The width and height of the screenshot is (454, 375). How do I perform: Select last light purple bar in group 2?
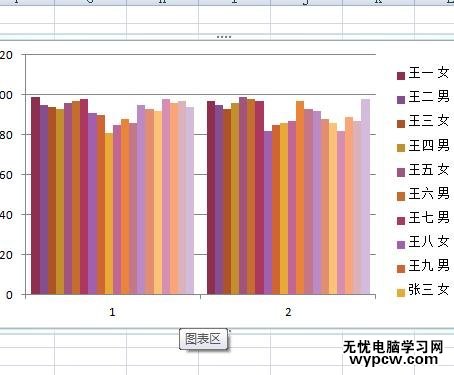pos(365,197)
